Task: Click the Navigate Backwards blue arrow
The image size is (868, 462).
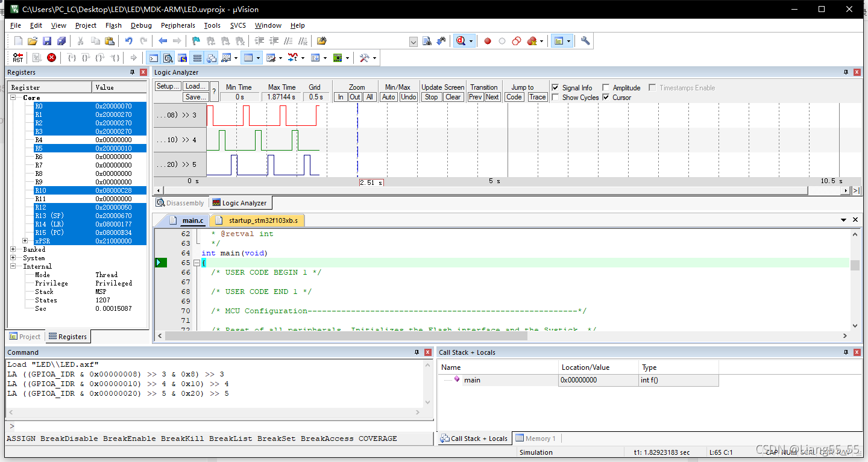Action: (x=163, y=41)
